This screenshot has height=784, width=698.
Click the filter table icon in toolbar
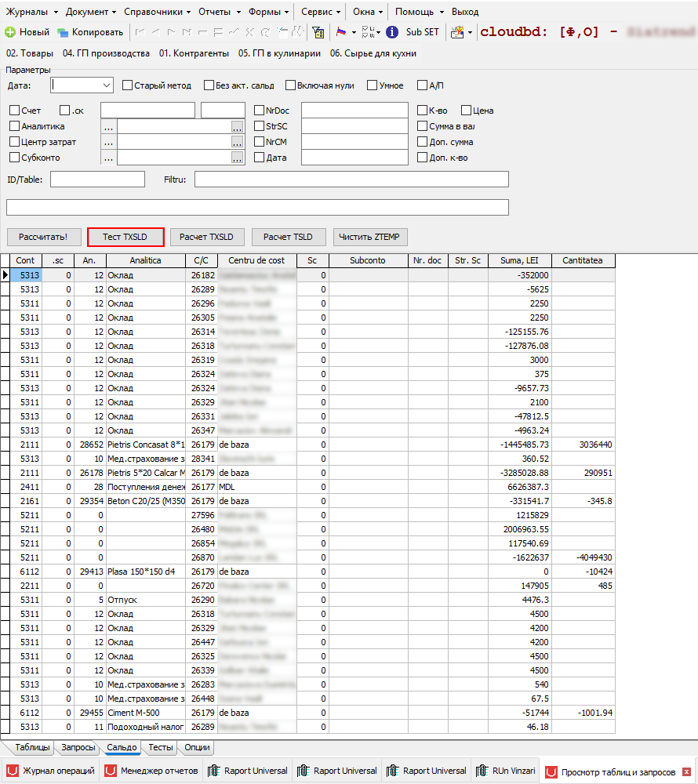pyautogui.click(x=318, y=32)
